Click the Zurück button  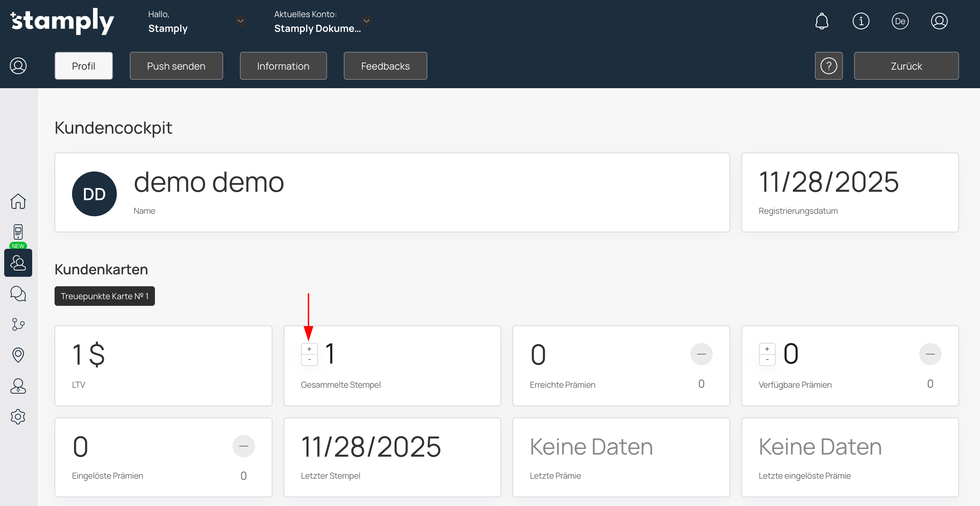tap(906, 66)
